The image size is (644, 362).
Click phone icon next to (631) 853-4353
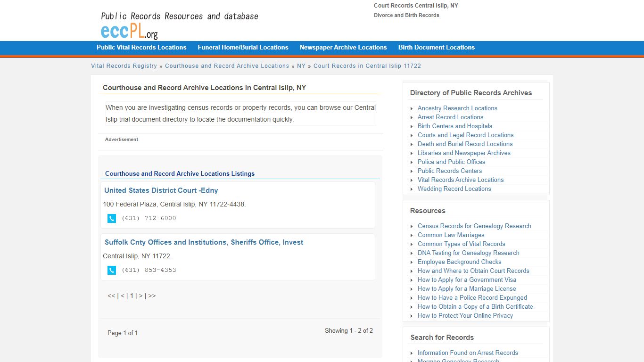112,270
